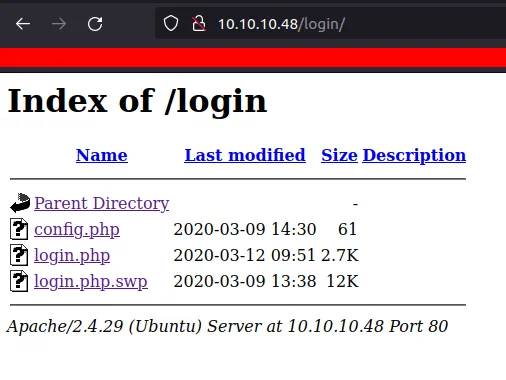Viewport: 506px width, 380px height.
Task: Focus the address bar showing 10.10.10.48/login/
Action: coord(330,24)
